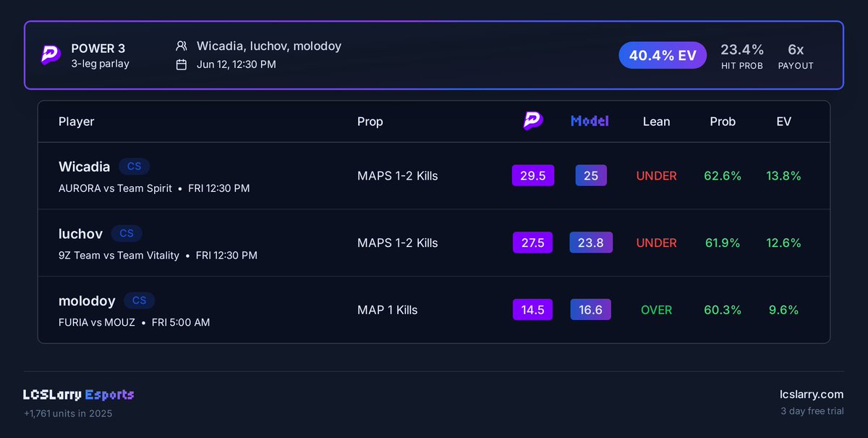
Task: Select the 40.4% EV badge
Action: click(x=663, y=55)
